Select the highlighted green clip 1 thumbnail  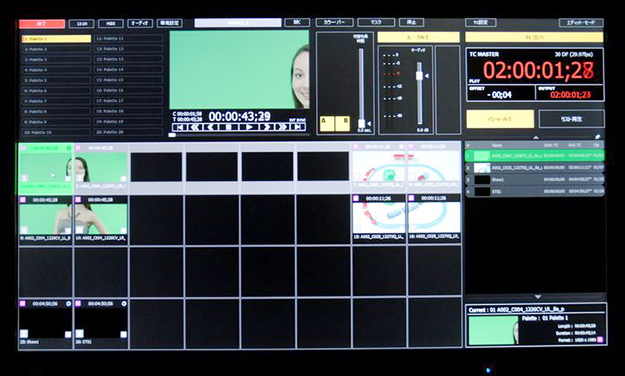(x=46, y=167)
